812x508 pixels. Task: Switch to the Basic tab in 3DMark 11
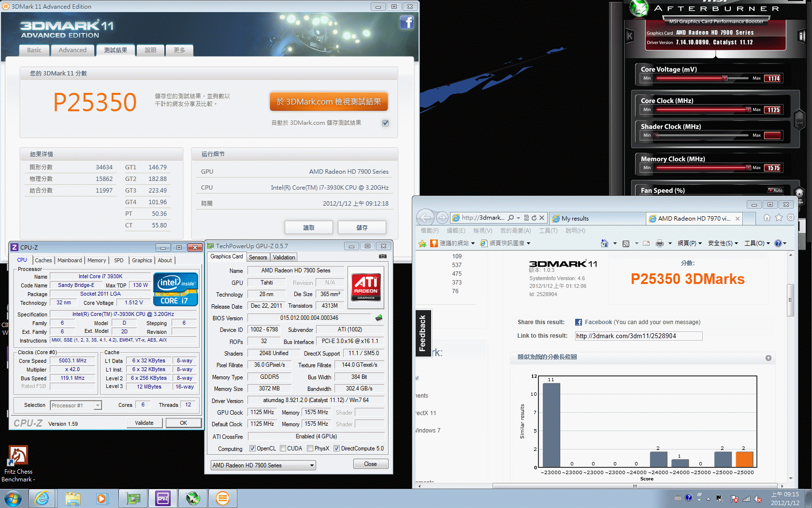coord(34,50)
